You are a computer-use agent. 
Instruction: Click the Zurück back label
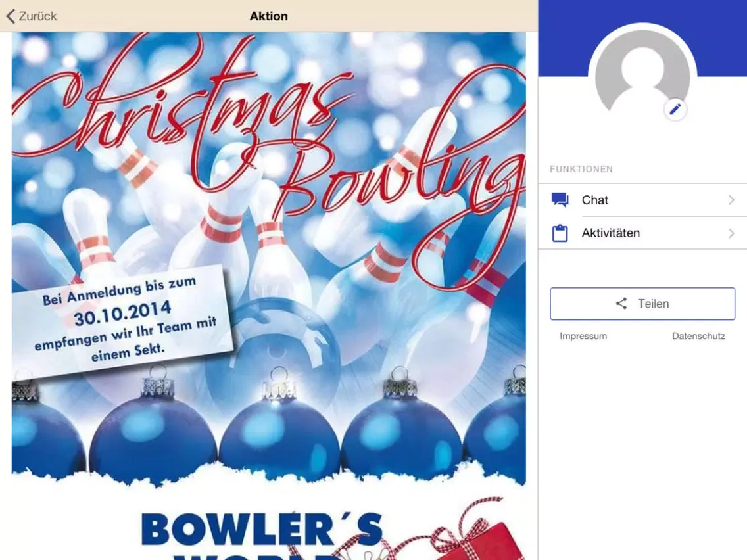[37, 16]
